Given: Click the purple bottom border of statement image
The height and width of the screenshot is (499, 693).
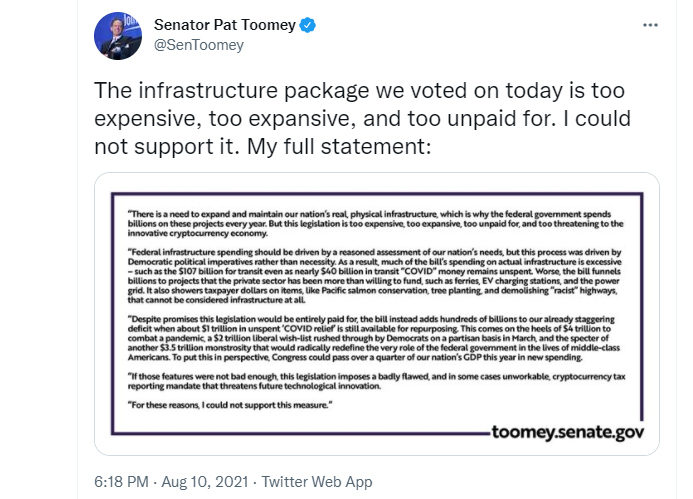Looking at the screenshot, I should point(301,433).
